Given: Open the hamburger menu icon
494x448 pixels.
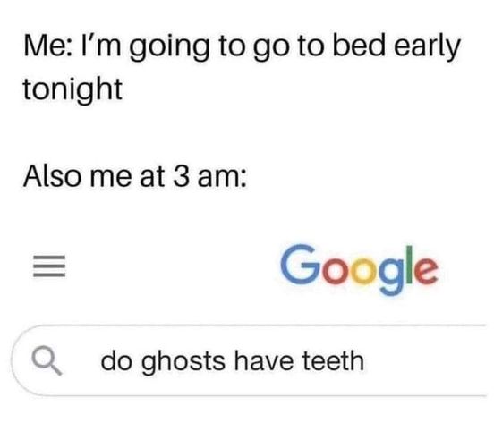Looking at the screenshot, I should (x=49, y=266).
